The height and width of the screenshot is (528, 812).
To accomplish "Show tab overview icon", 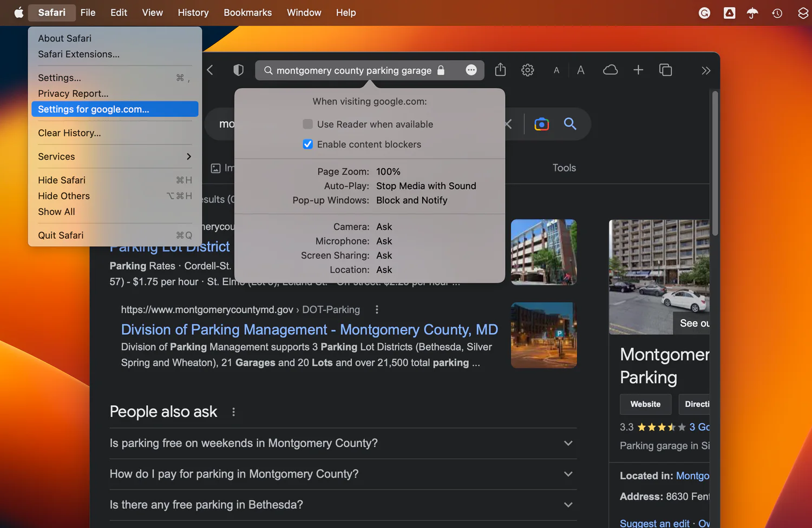I will (665, 70).
